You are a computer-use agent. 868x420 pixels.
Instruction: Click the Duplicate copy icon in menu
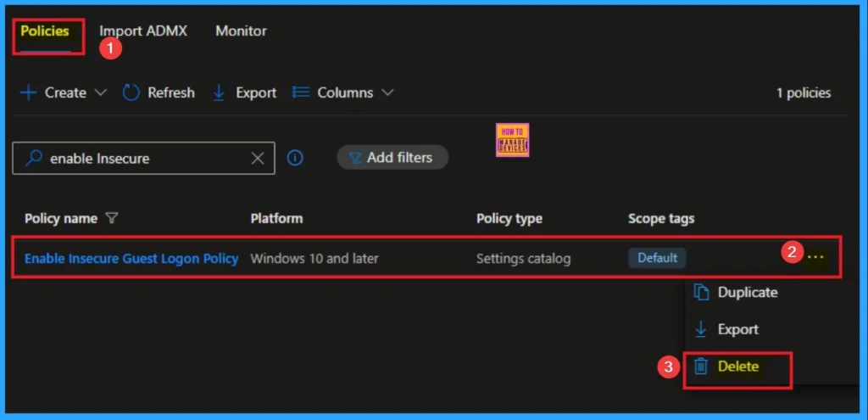(701, 292)
